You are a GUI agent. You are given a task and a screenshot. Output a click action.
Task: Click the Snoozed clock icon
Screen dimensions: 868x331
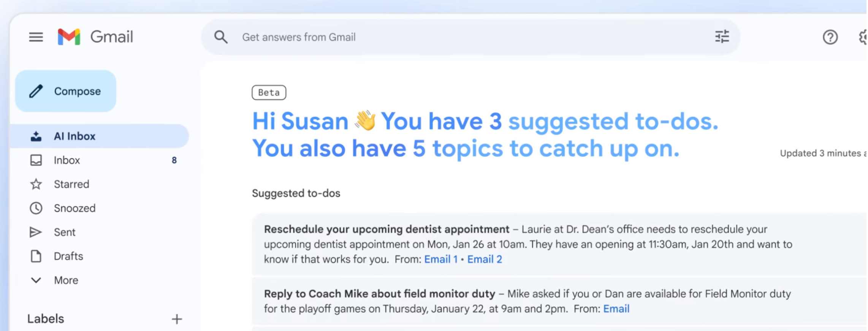(36, 208)
